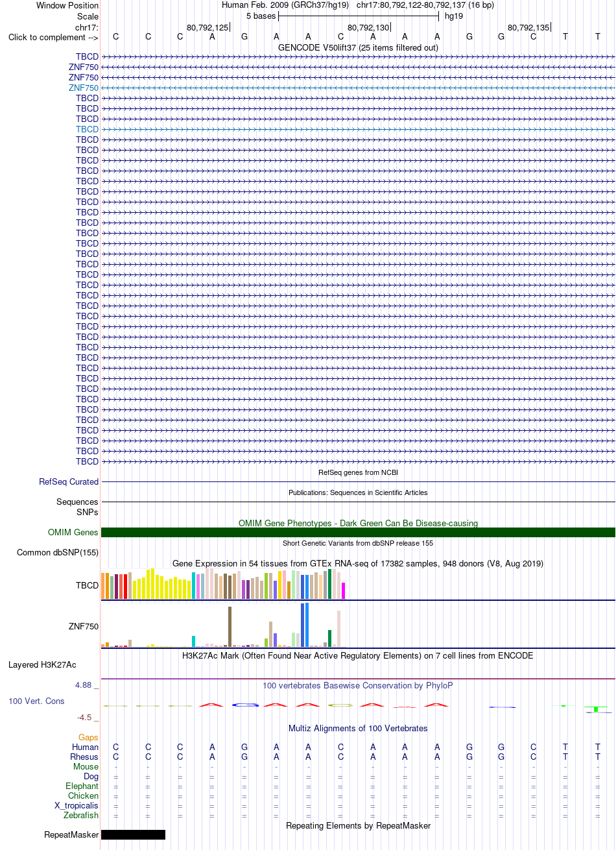This screenshot has height=850, width=616.
Task: Click the magenta bar ending TBCD expression chart
Action: pyautogui.click(x=344, y=590)
